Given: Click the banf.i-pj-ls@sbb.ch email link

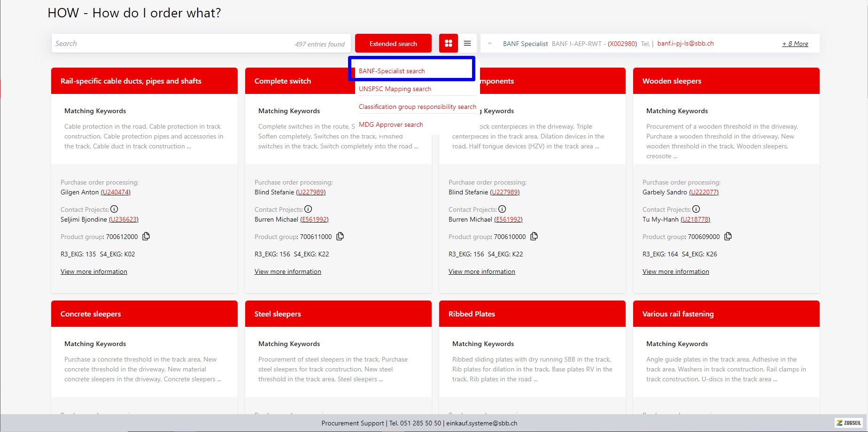Looking at the screenshot, I should [685, 43].
